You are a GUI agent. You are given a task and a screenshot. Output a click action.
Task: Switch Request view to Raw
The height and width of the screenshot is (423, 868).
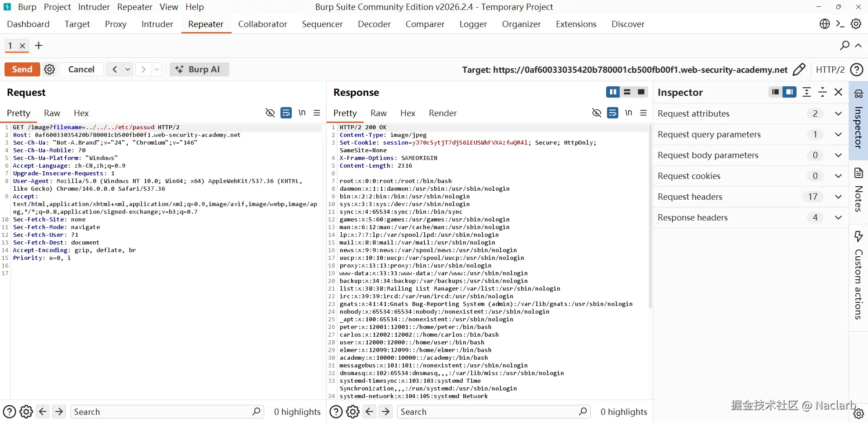pyautogui.click(x=52, y=113)
